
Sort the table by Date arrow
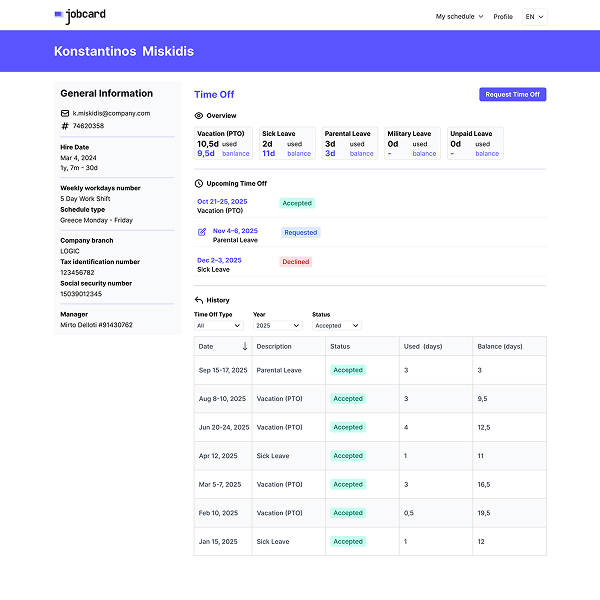click(x=245, y=346)
